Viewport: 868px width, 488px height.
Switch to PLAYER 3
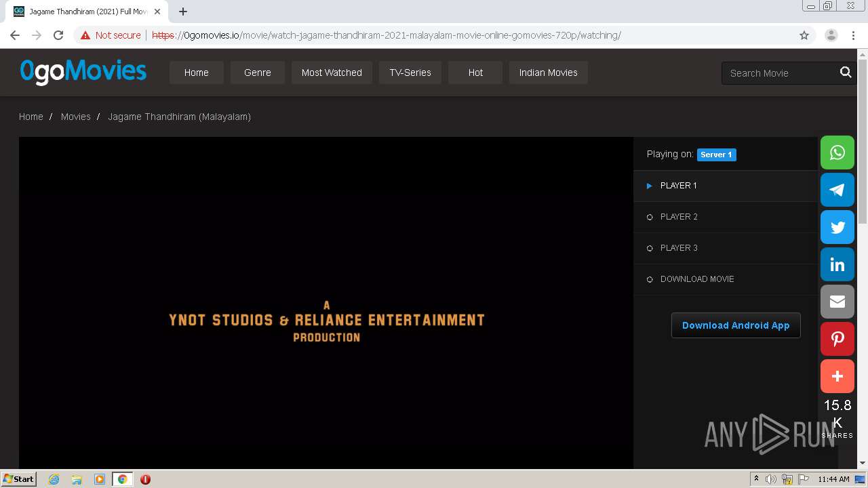(726, 248)
